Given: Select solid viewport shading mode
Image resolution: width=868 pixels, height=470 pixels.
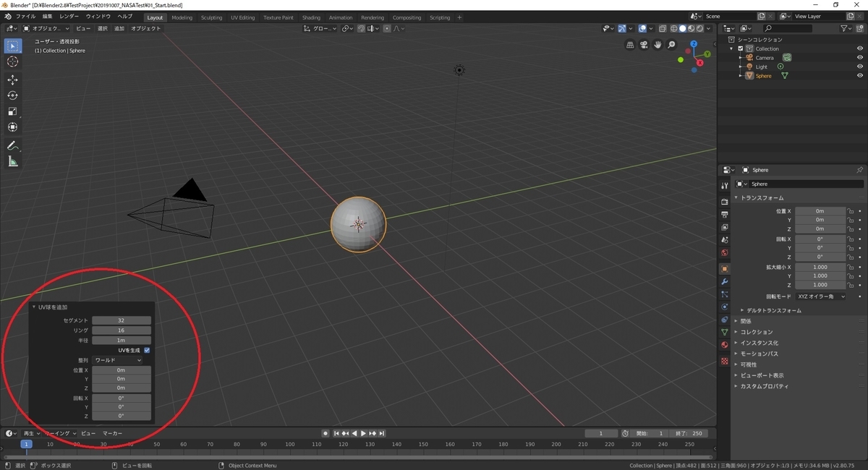Looking at the screenshot, I should pos(682,29).
